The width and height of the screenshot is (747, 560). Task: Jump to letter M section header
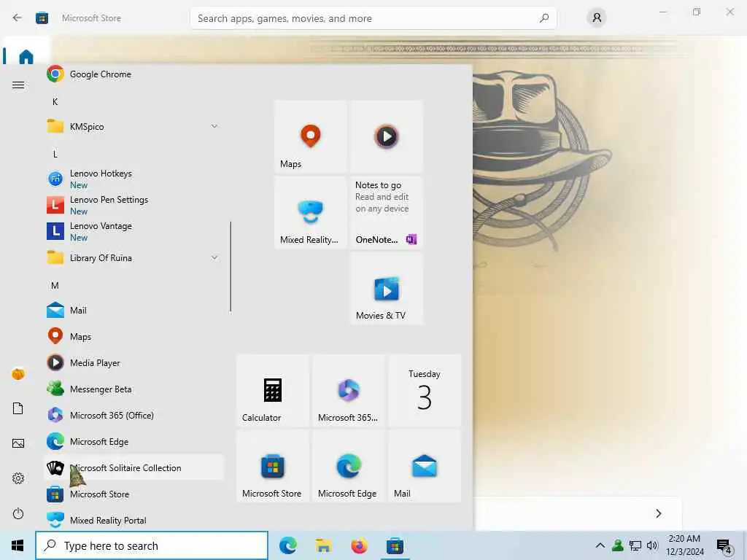(55, 286)
